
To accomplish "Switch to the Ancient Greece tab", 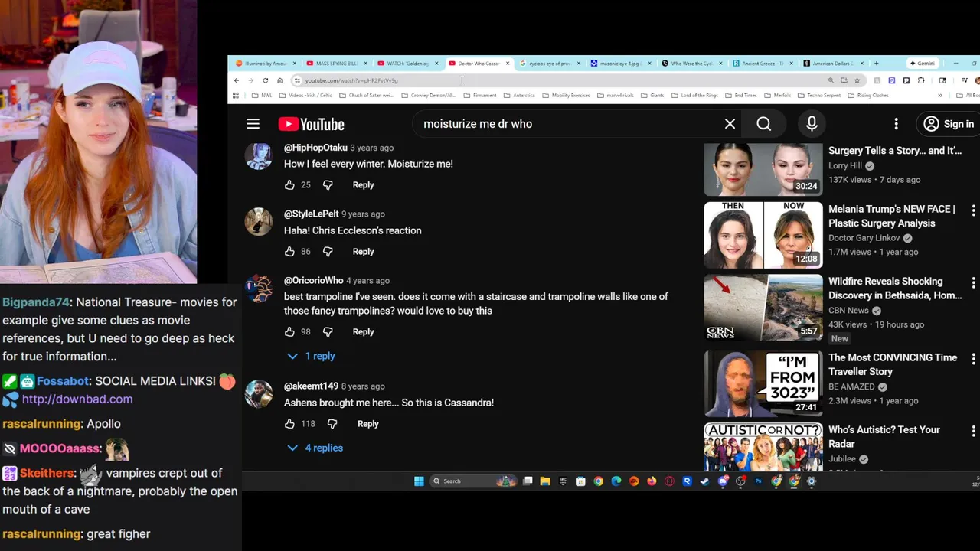I will 763,64.
